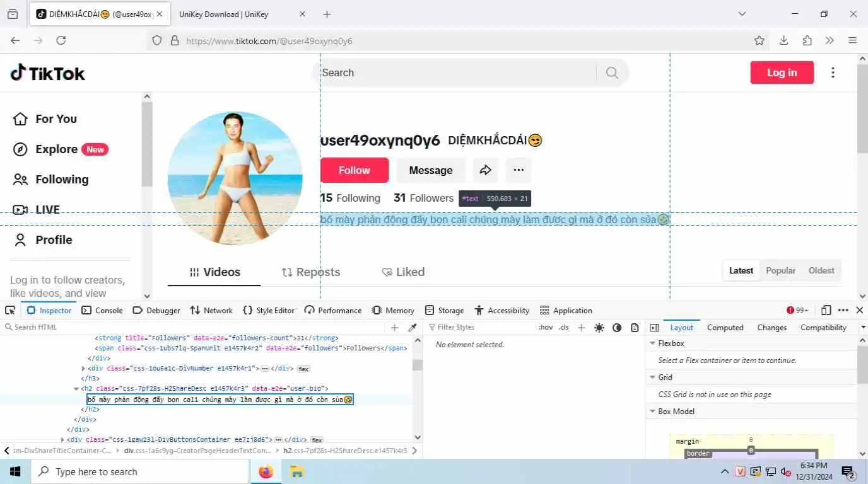Close the developer tools panel
The height and width of the screenshot is (484, 868).
[x=859, y=310]
